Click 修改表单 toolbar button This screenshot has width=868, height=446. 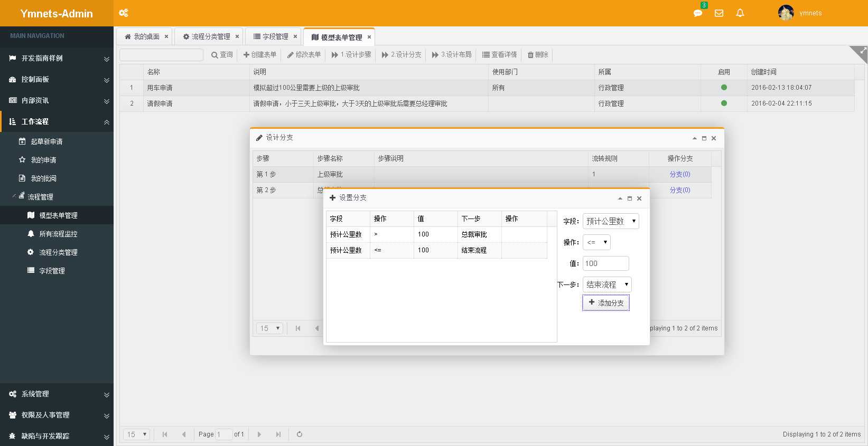click(x=304, y=55)
